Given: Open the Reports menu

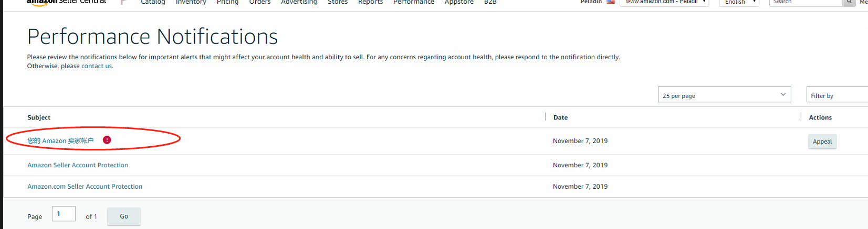Looking at the screenshot, I should [370, 2].
